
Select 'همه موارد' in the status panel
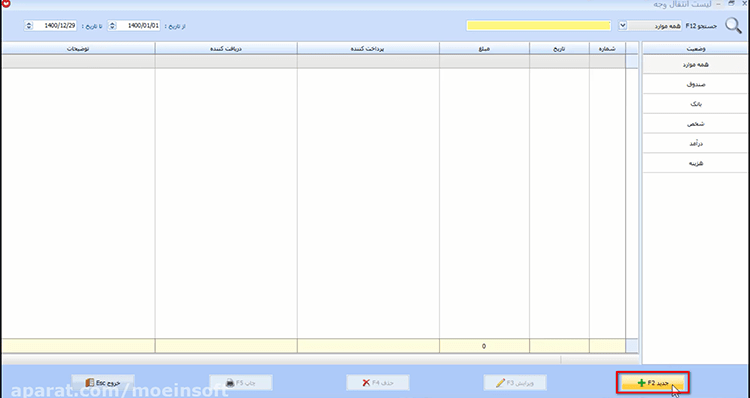(695, 65)
